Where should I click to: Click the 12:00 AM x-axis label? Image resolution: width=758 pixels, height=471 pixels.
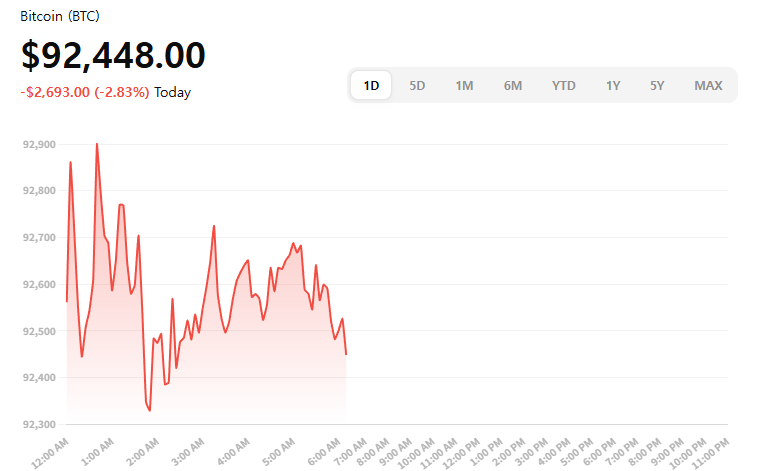(50, 446)
